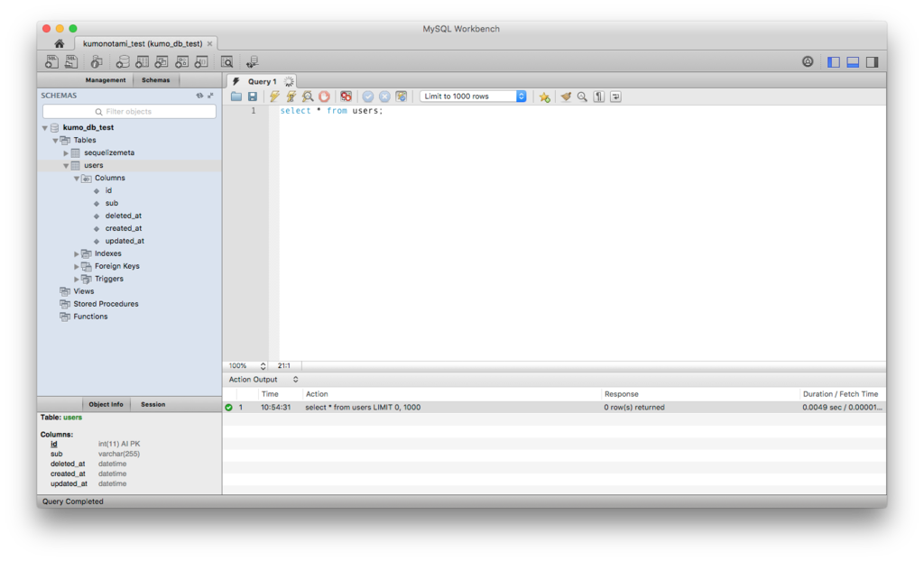Toggle continue-on-error execution icon
This screenshot has height=561, width=924.
[346, 96]
